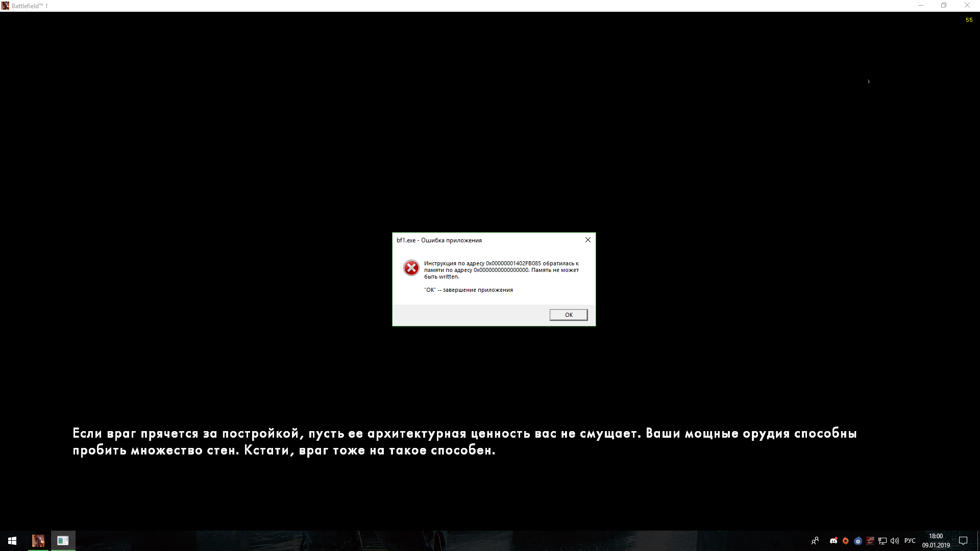
Task: Open the ROG tray application
Action: 870,541
